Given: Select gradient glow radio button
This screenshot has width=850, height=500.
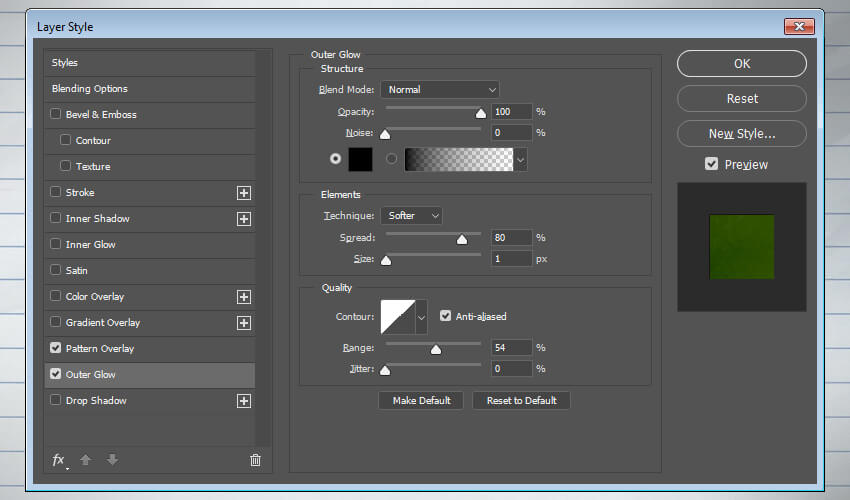Looking at the screenshot, I should coord(391,159).
